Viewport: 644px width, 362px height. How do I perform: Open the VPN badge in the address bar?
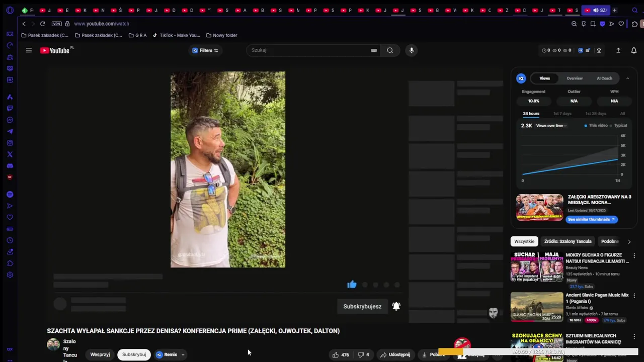(x=56, y=24)
